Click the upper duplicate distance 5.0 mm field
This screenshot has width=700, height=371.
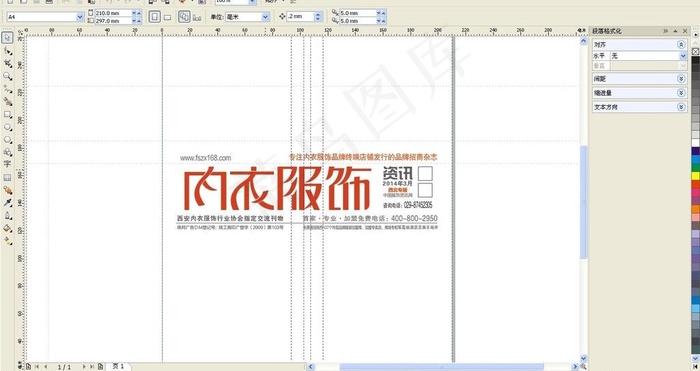pyautogui.click(x=357, y=13)
